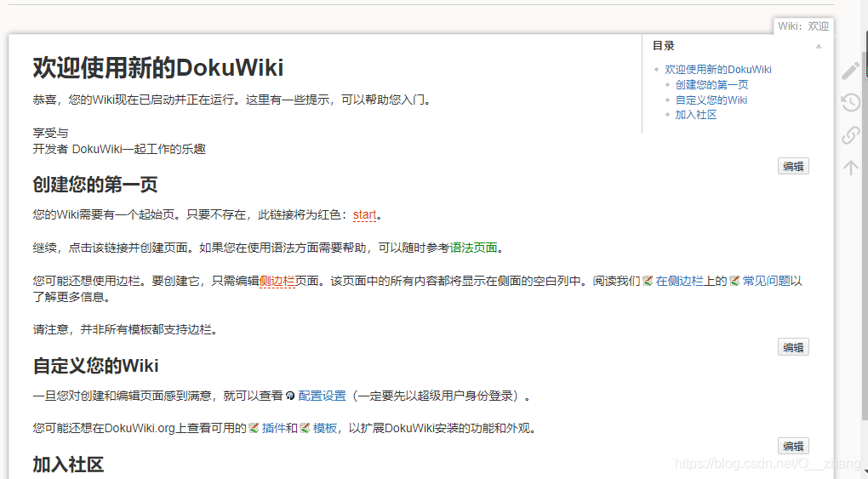Viewport: 868px width, 479px height.
Task: Click the heading 加入社区
Action: 68,465
